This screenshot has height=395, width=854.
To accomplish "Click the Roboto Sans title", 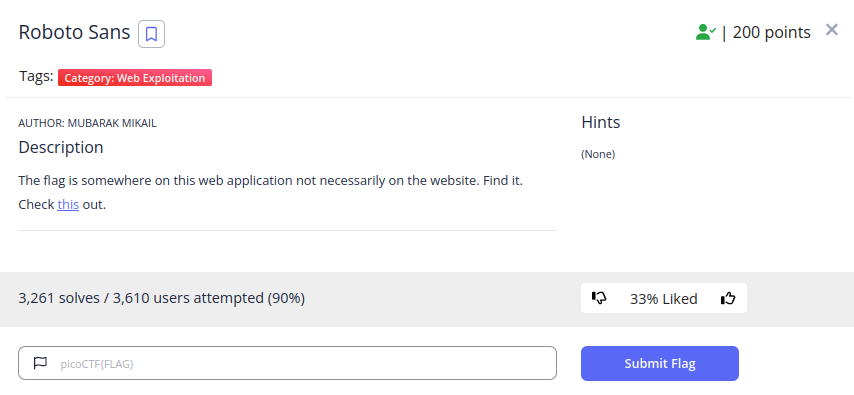I will pos(75,33).
